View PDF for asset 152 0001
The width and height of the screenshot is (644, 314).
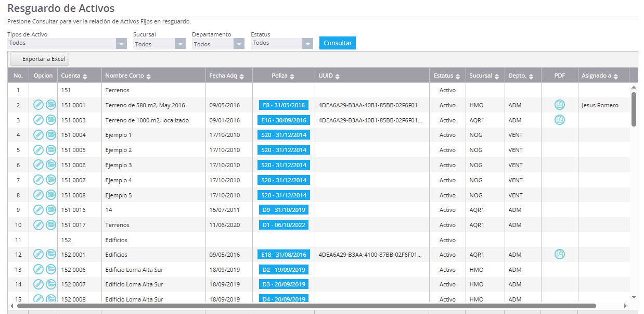pos(560,254)
